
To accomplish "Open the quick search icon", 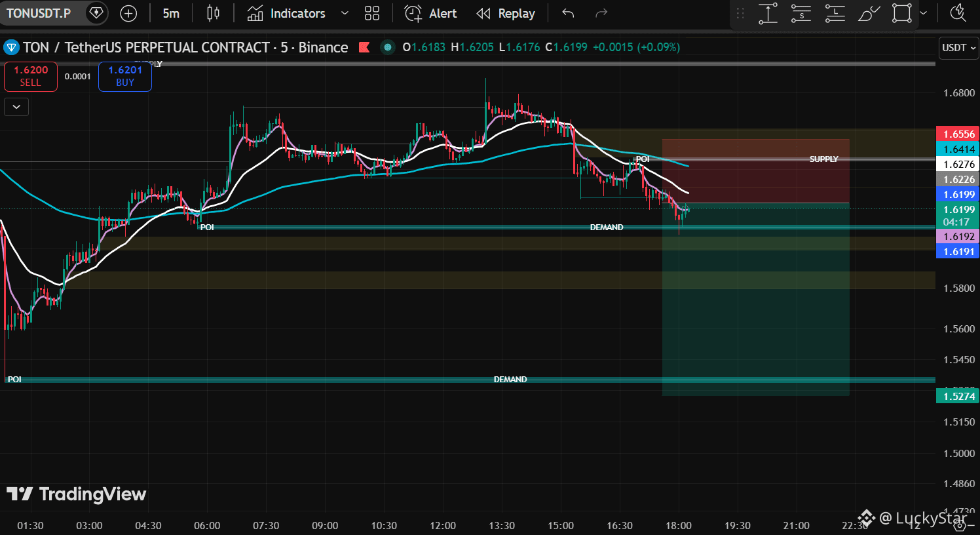I will [958, 13].
